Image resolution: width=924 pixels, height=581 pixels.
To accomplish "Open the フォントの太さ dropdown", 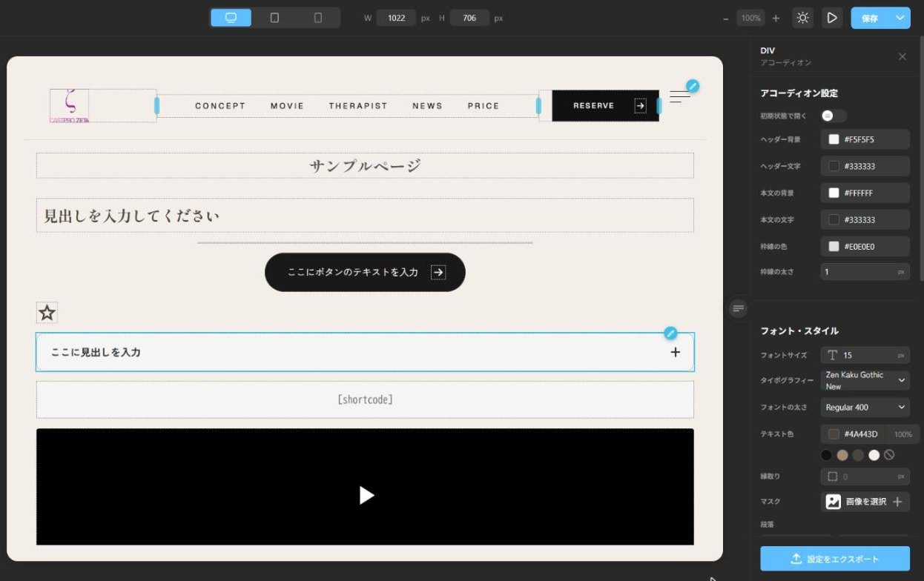I will tap(865, 408).
